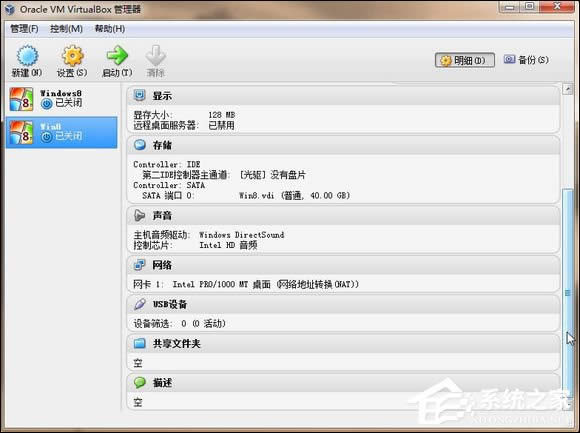Select the Win8 virtual machine entry
The width and height of the screenshot is (580, 433).
pyautogui.click(x=61, y=132)
